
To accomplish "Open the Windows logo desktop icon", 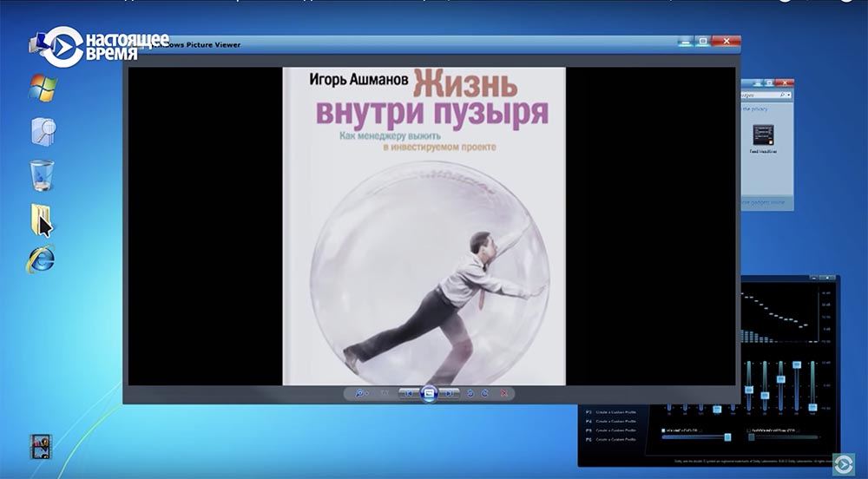I will coord(43,88).
